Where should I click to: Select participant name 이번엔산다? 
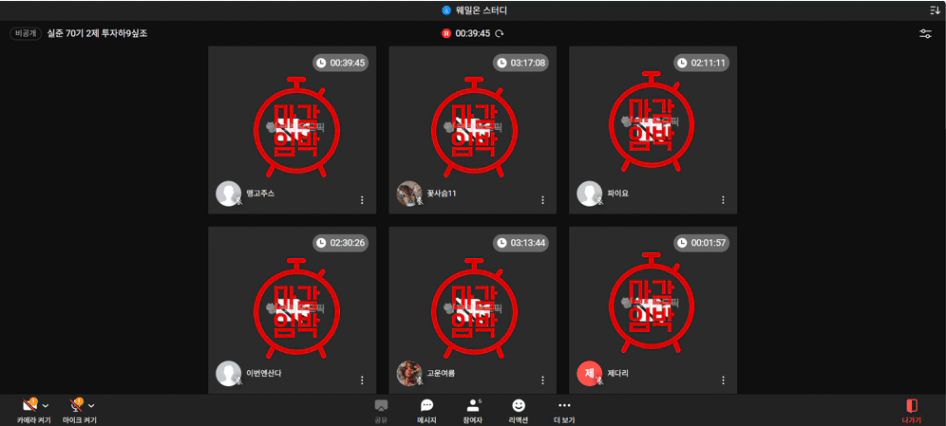click(x=264, y=374)
